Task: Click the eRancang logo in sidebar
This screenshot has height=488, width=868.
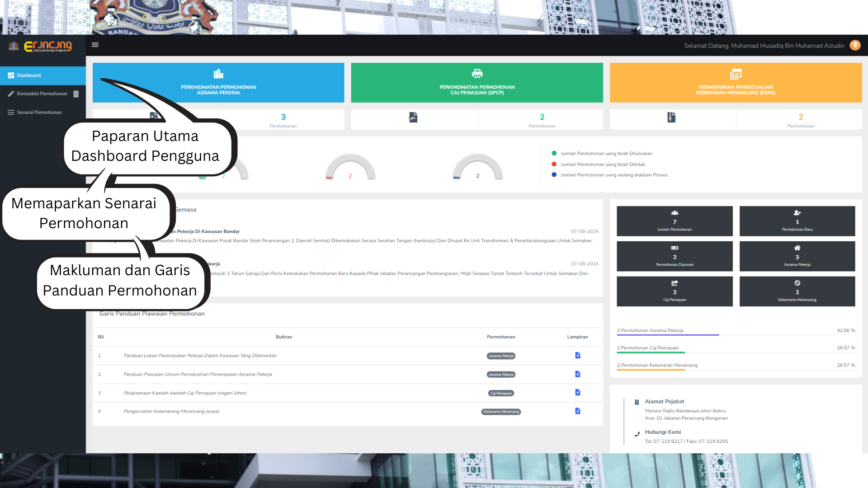Action: 47,46
